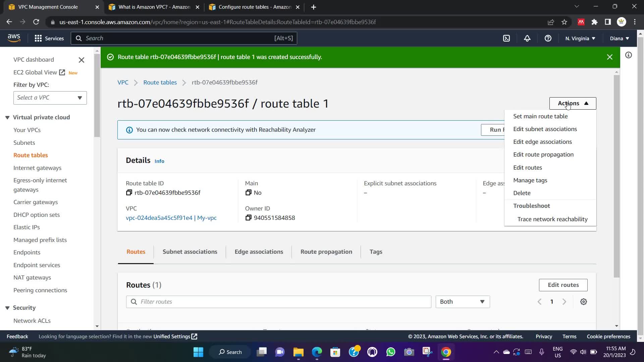The image size is (644, 362).
Task: Collapse the Virtual private cloud section
Action: pyautogui.click(x=7, y=117)
